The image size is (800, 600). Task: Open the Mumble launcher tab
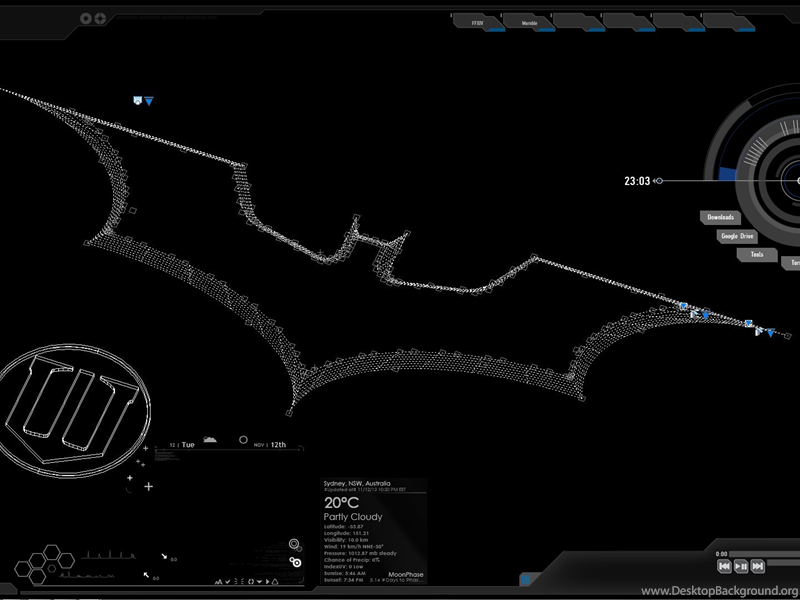(x=529, y=23)
